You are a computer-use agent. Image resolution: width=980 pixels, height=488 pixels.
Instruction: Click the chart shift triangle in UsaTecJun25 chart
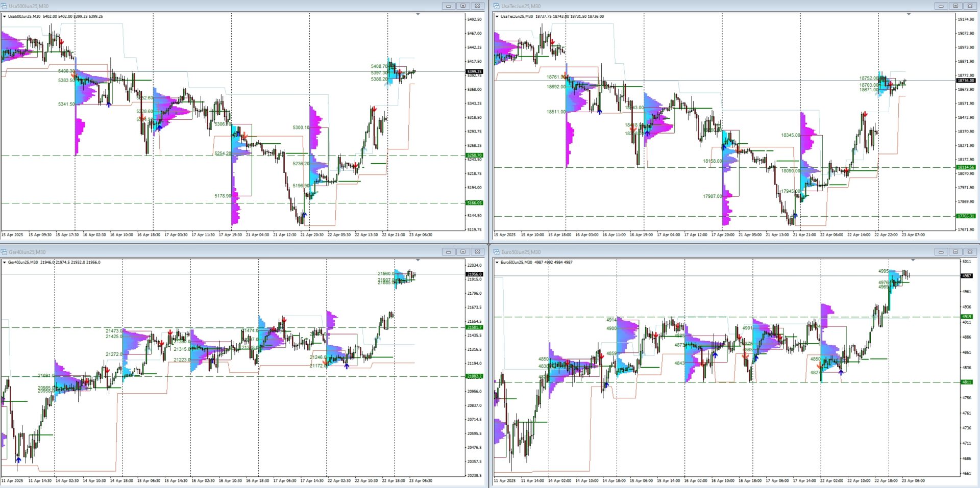tap(909, 14)
